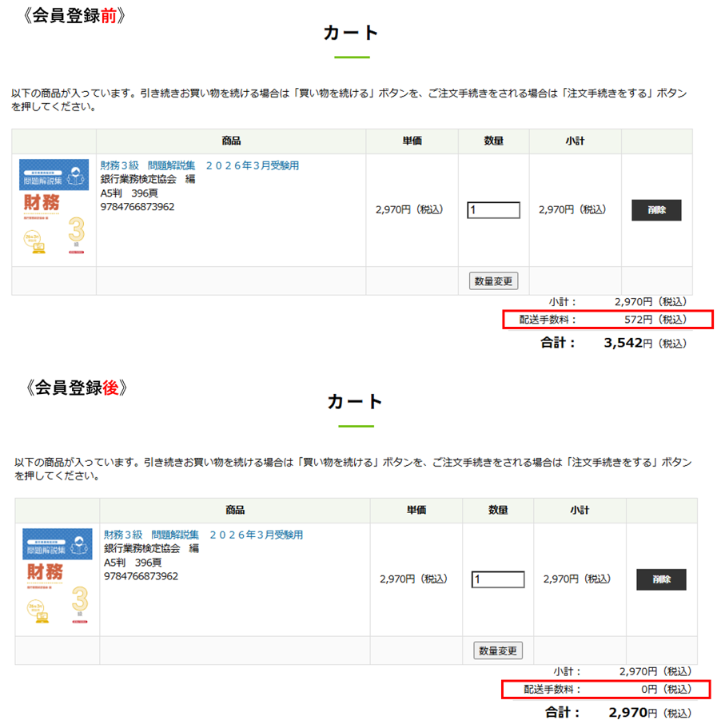
Task: Click the 572円 配送手数料 row
Action: 607,320
